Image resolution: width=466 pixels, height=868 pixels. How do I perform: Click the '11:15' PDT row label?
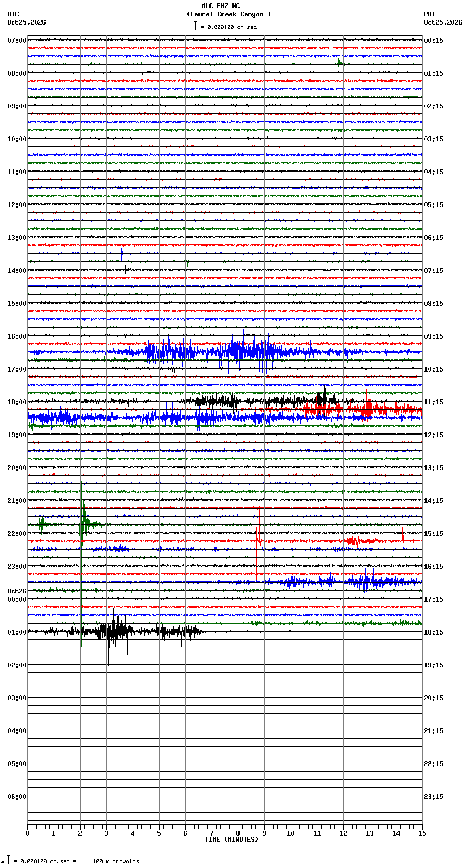tap(434, 402)
